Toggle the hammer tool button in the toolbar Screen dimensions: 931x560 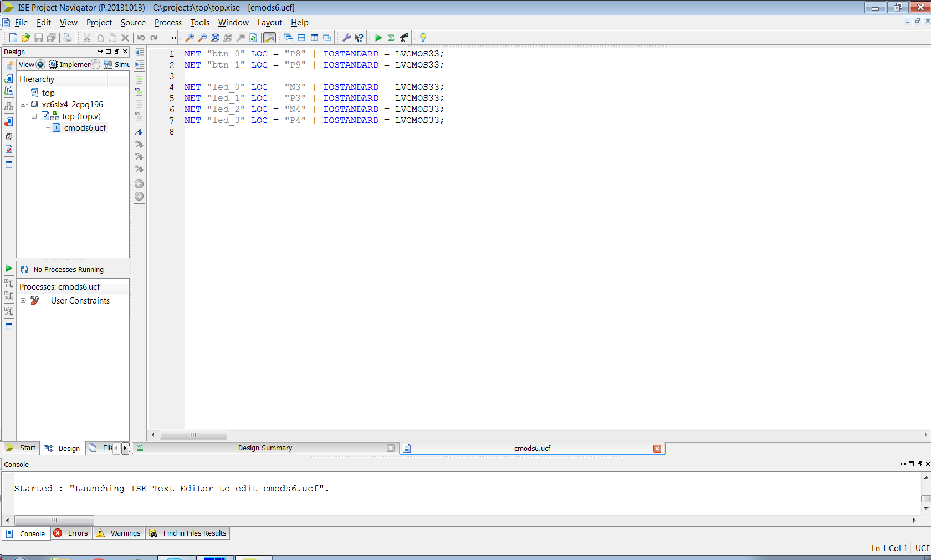(x=270, y=38)
